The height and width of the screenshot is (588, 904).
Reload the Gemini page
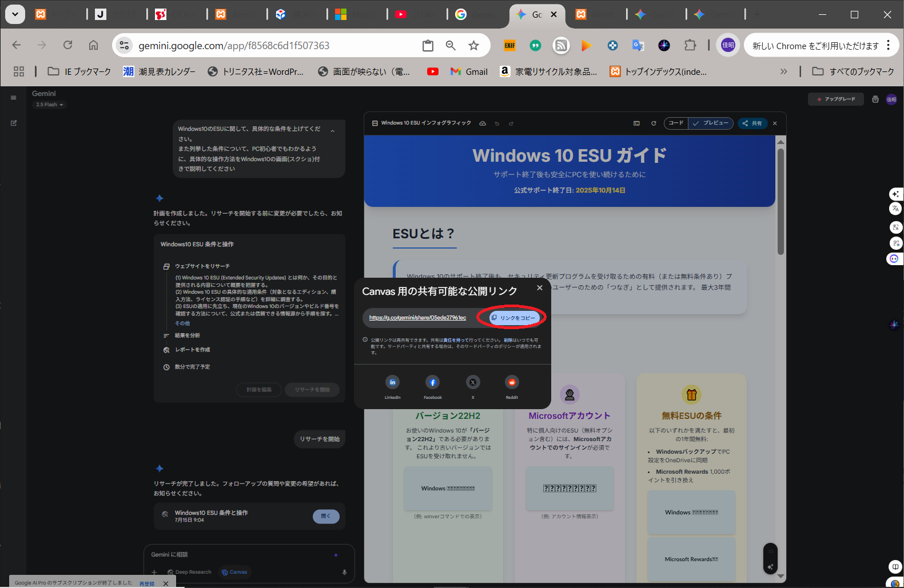point(67,45)
